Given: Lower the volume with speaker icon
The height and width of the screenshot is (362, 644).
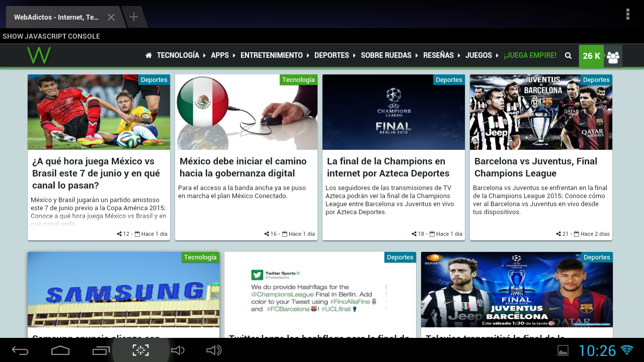Looking at the screenshot, I should point(178,350).
